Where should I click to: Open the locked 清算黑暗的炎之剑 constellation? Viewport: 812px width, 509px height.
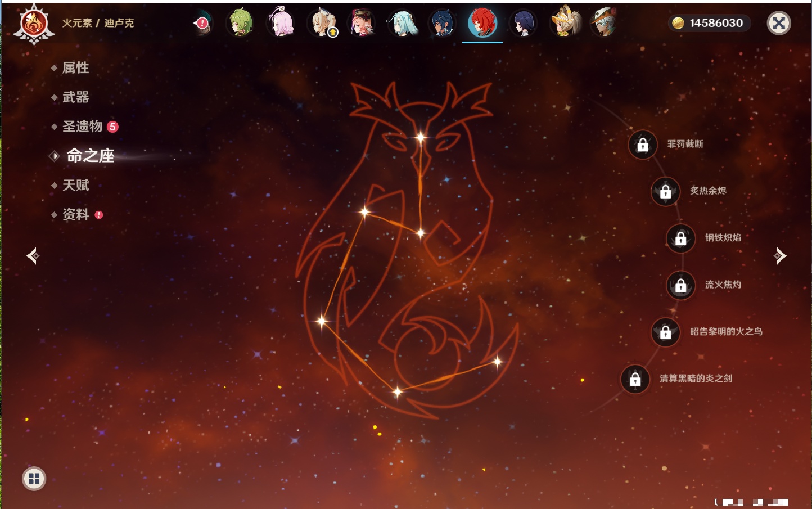[635, 379]
